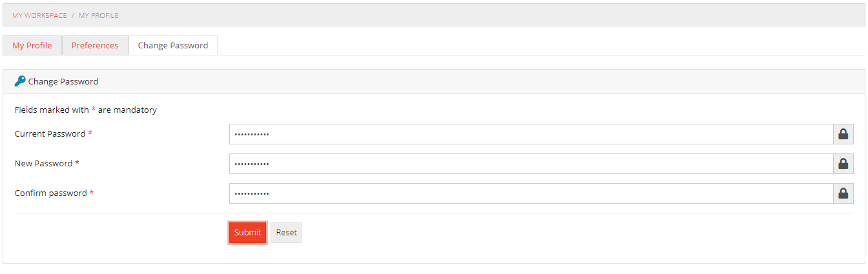
Task: Click the Reset button
Action: [286, 233]
